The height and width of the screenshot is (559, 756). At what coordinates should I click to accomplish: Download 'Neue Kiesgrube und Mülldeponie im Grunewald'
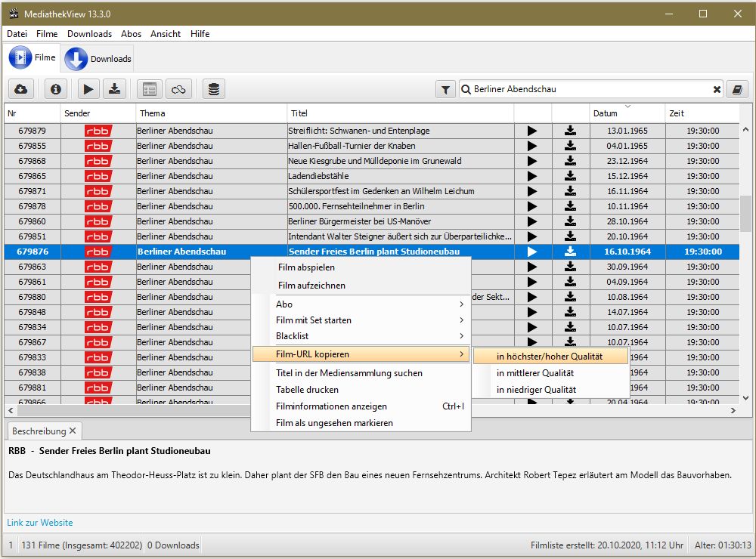(570, 161)
